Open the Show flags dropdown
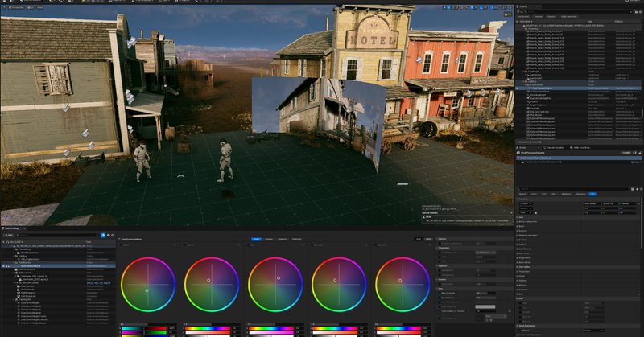Viewport: 644px width, 337px height. coord(39,7)
